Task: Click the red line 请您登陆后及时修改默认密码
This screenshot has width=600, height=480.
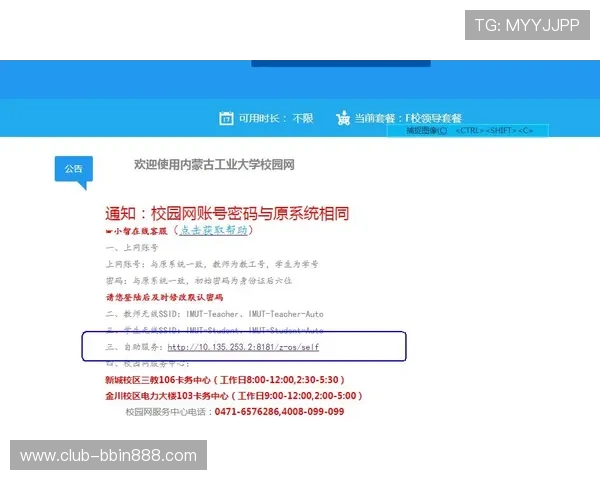Action: tap(164, 297)
